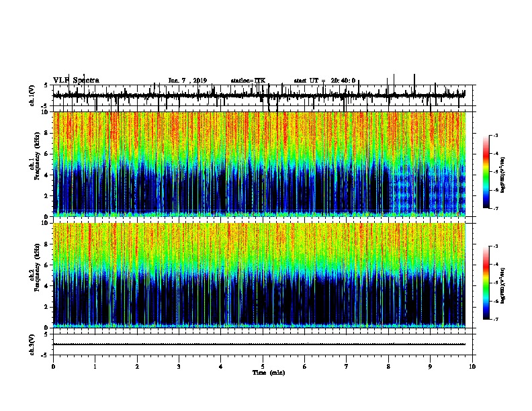Select the date text "Jan. 7, 2019"
Viewport: 532px width, 411px height.
coord(187,81)
